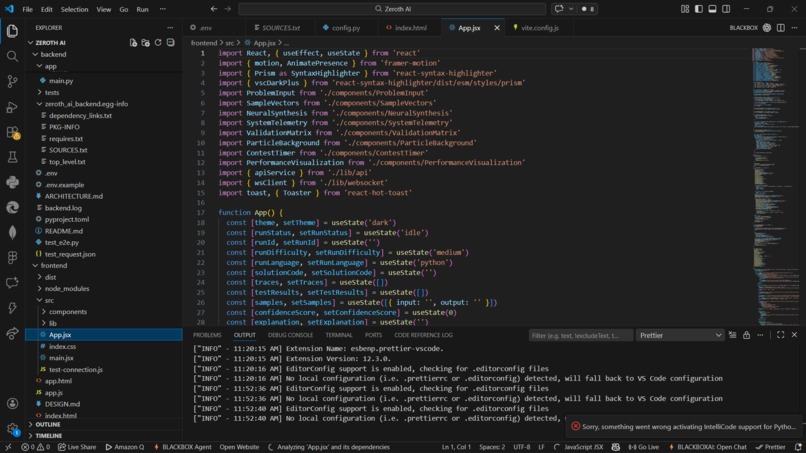Go forward using navigation arrow
The image size is (806, 453).
pyautogui.click(x=228, y=9)
